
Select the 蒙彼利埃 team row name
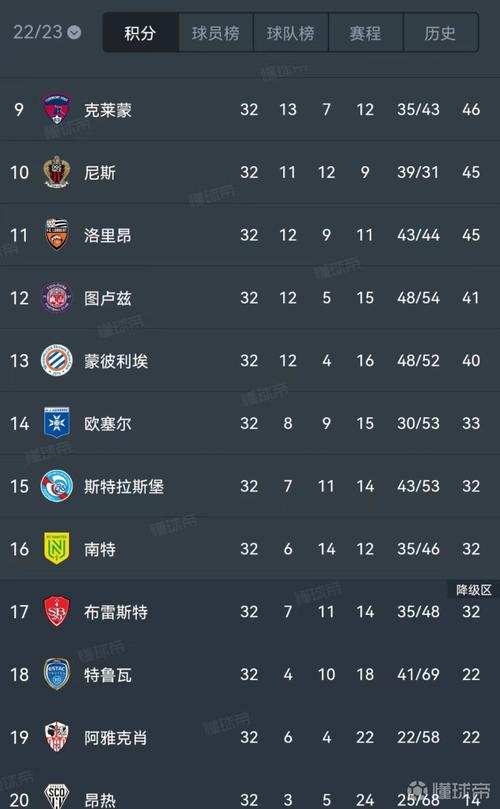pyautogui.click(x=116, y=361)
